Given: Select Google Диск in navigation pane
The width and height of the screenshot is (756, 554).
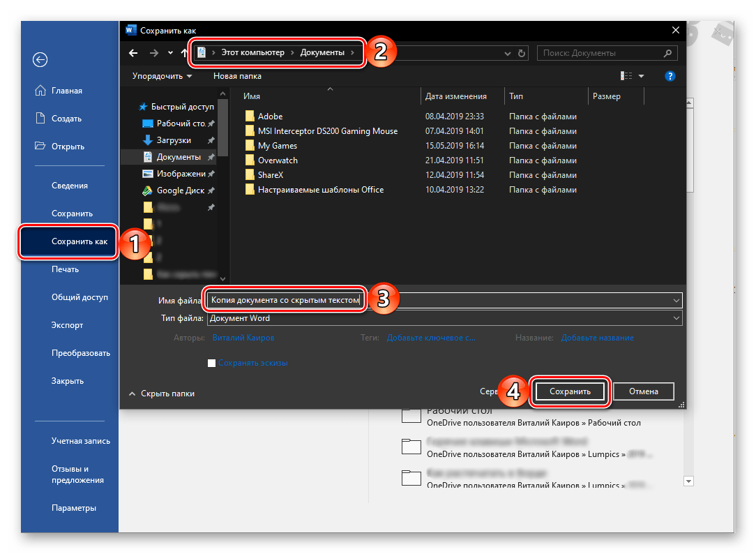Looking at the screenshot, I should pyautogui.click(x=180, y=190).
